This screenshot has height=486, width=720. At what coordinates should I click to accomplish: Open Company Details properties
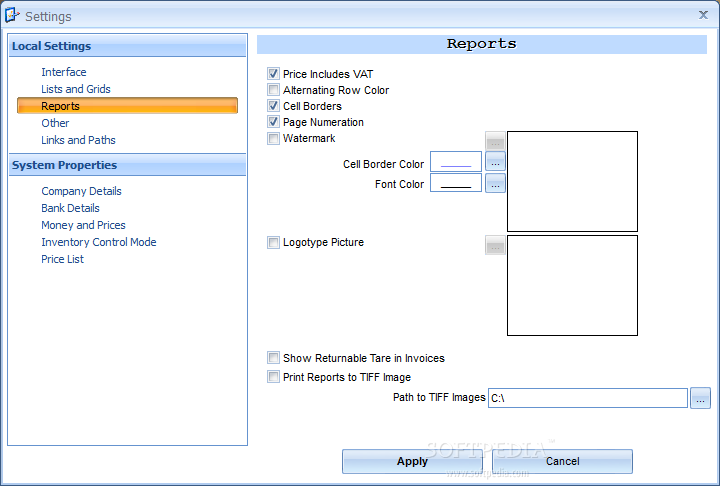coord(81,191)
